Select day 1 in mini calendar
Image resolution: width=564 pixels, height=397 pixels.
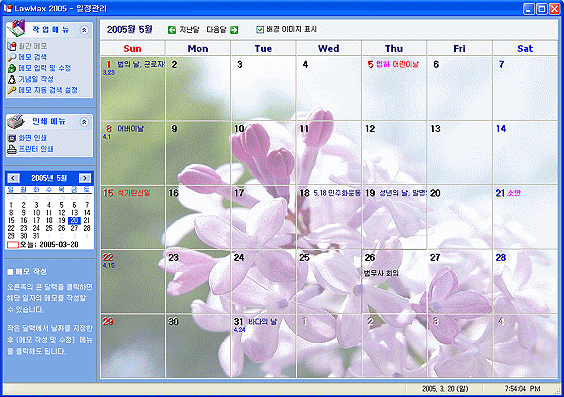coord(11,205)
